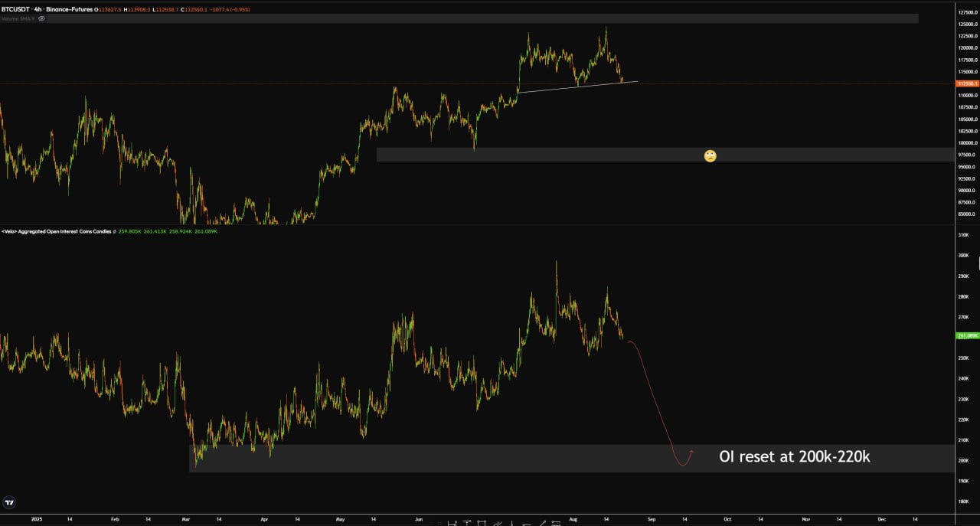Select the Velo Aggregated Open Interest indicator title
The image size is (980, 526).
[x=57, y=231]
